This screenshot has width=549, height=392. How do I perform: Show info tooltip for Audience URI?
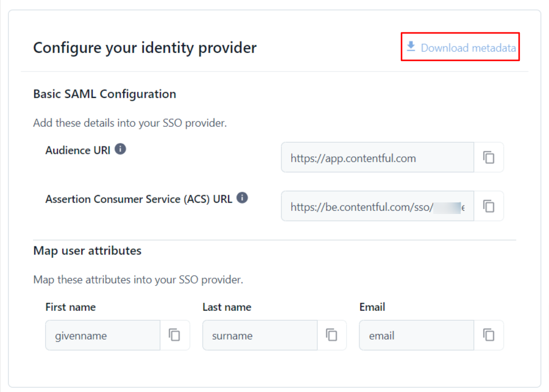[121, 149]
